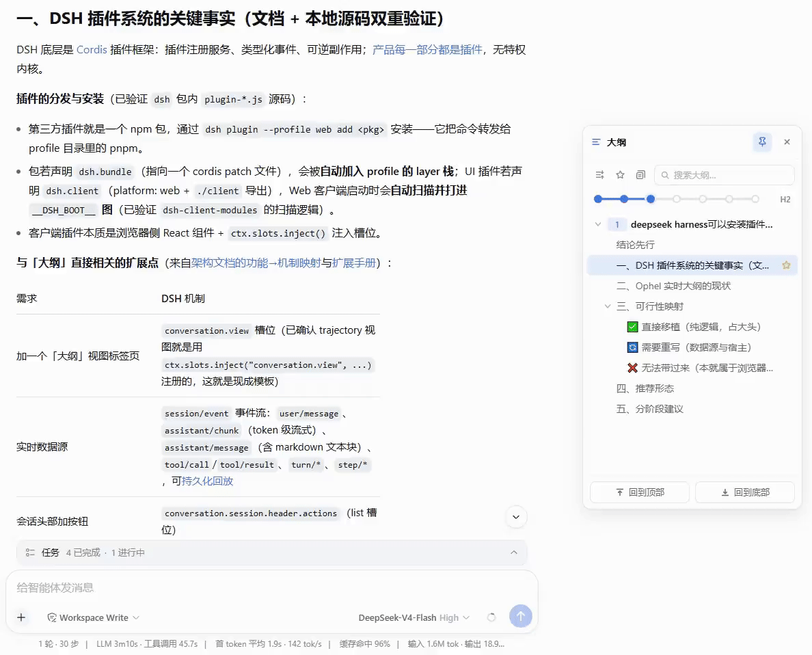
Task: Click the 回到底部 button
Action: [x=745, y=492]
